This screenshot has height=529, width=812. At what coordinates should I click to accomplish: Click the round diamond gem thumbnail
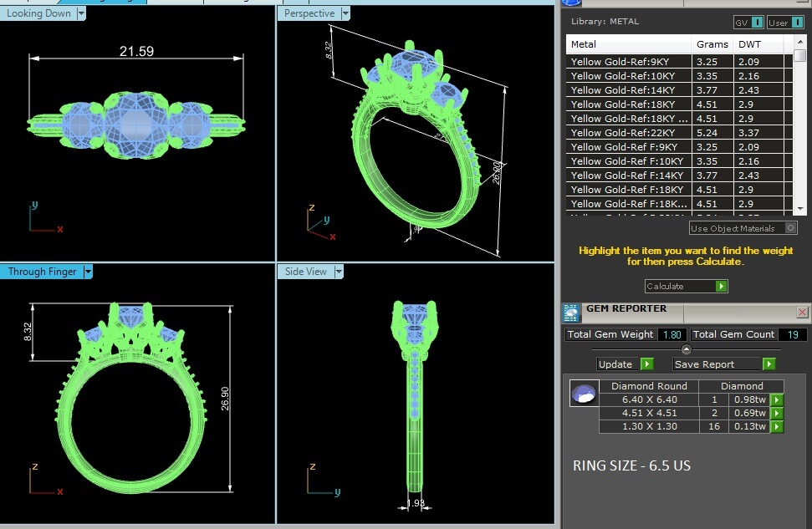(x=582, y=393)
